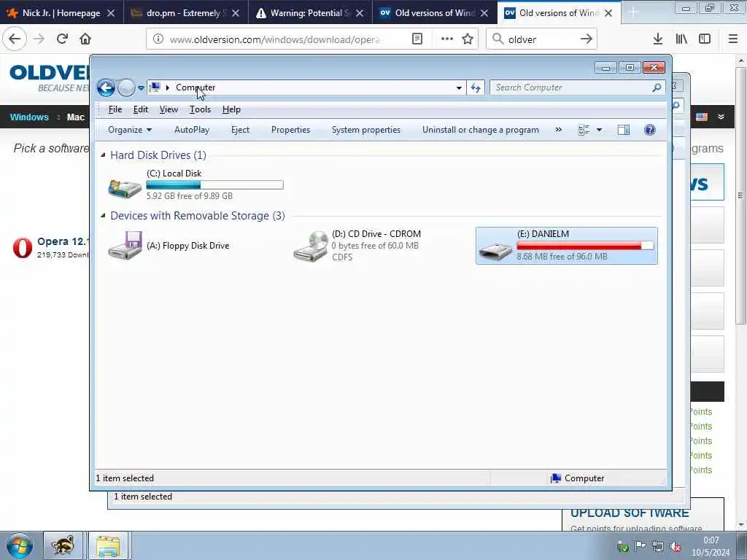The height and width of the screenshot is (560, 747).
Task: Select the (E:) DANIELM drive icon
Action: (x=496, y=251)
